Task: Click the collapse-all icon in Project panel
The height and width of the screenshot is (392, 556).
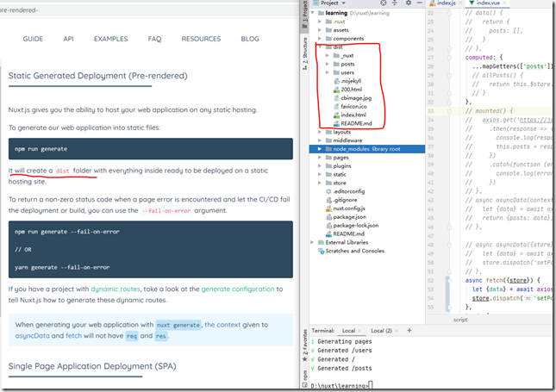Action: pyautogui.click(x=394, y=3)
